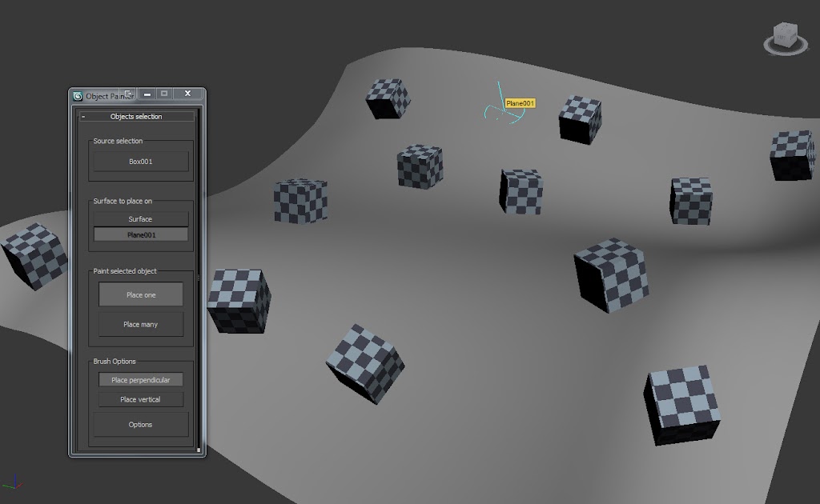Select the Plane001 surface entry
820x504 pixels.
[x=141, y=235]
